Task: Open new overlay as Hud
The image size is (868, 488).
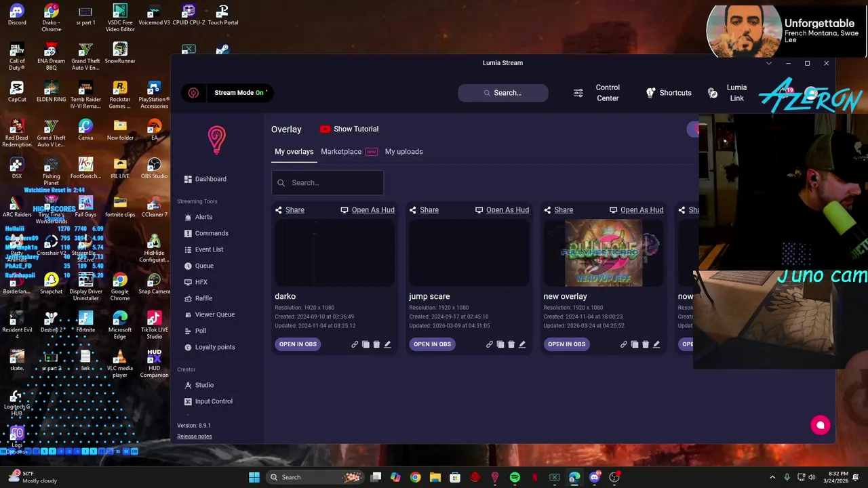Action: [x=636, y=210]
